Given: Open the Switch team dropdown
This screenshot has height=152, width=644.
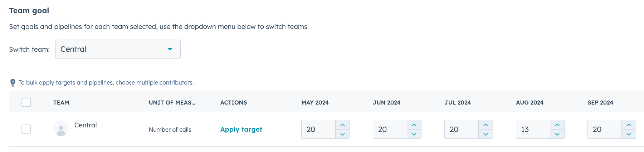Looking at the screenshot, I should [x=118, y=49].
